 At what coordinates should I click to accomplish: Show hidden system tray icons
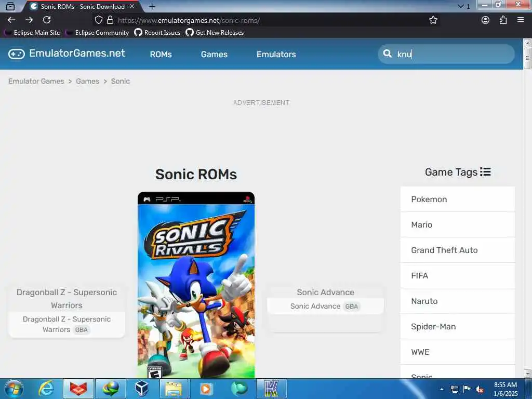[x=442, y=389]
